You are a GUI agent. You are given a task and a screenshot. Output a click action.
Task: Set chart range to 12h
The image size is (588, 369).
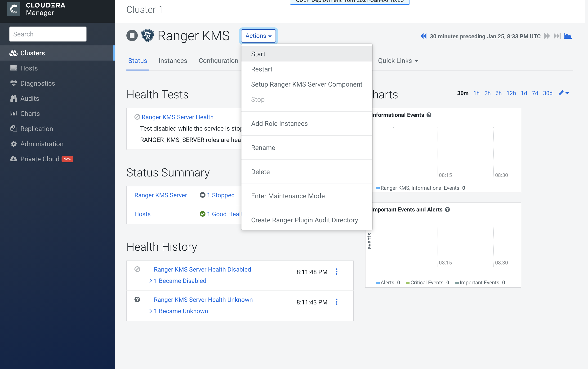coord(511,93)
